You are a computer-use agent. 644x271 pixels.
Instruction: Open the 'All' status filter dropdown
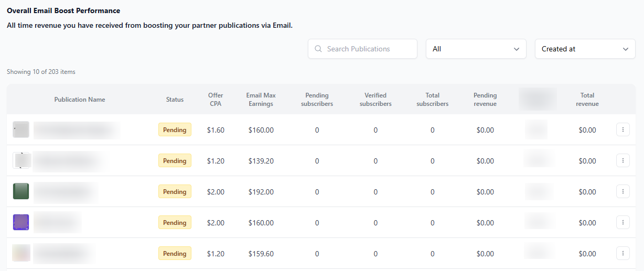click(476, 49)
